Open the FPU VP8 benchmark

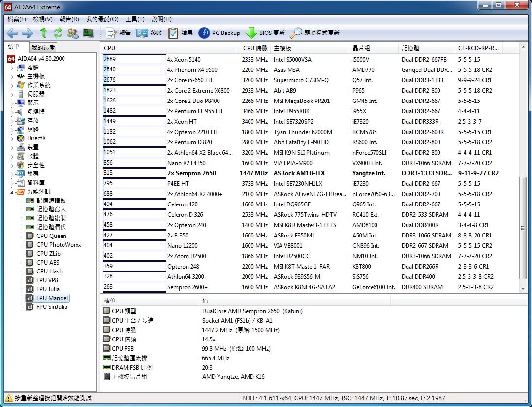coord(47,280)
